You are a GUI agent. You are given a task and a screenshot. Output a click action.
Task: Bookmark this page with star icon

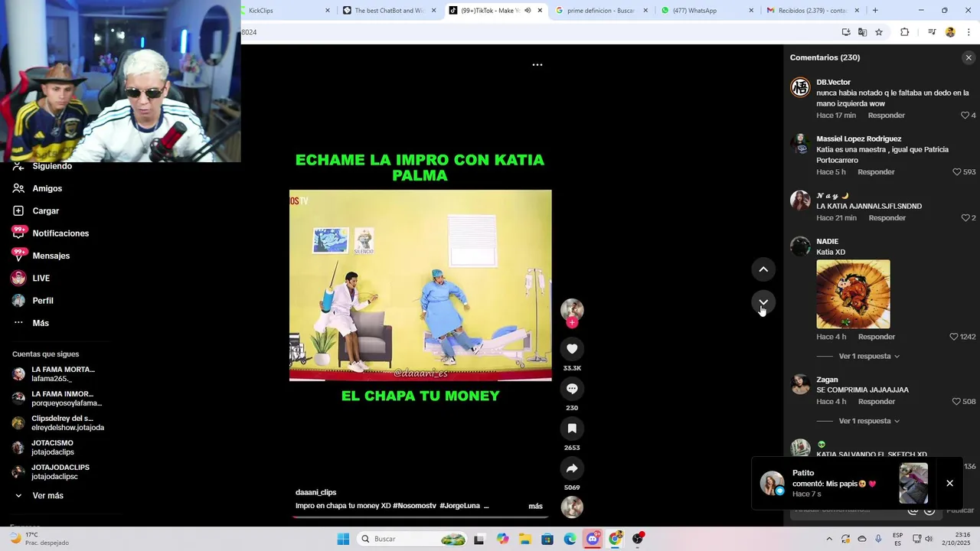(879, 32)
